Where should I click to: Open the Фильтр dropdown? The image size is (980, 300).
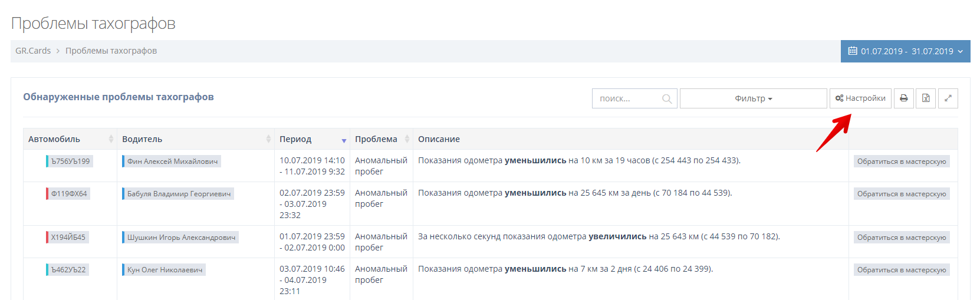(x=754, y=98)
